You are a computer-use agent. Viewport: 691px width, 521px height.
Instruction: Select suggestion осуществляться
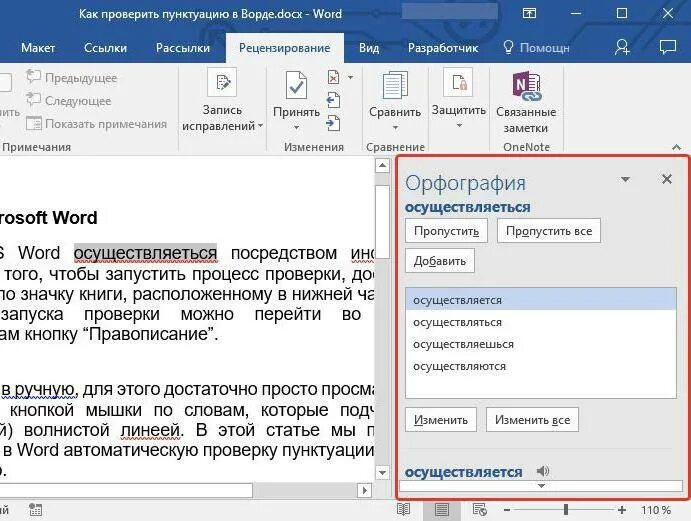pos(541,322)
